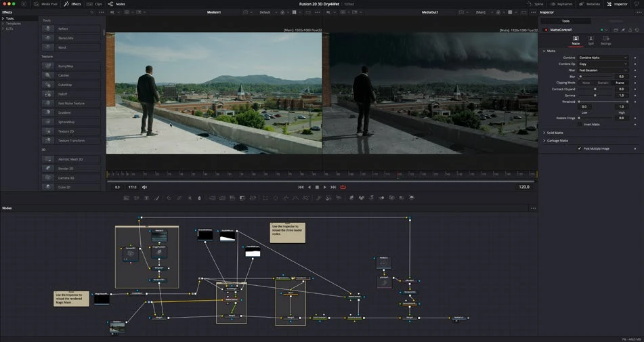This screenshot has height=342, width=644.
Task: Set Clipping Mode to Domain
Action: [x=603, y=83]
